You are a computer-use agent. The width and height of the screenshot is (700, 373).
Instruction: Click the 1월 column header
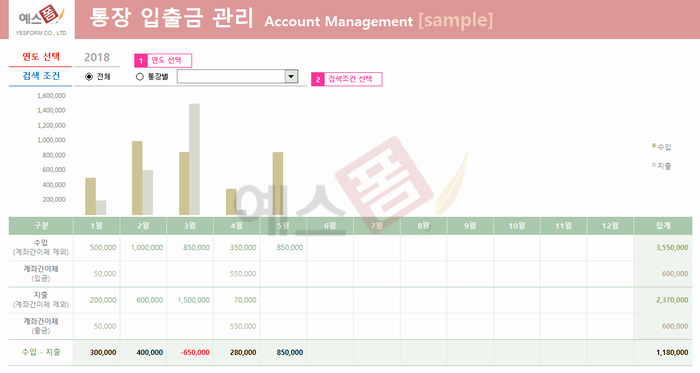96,226
